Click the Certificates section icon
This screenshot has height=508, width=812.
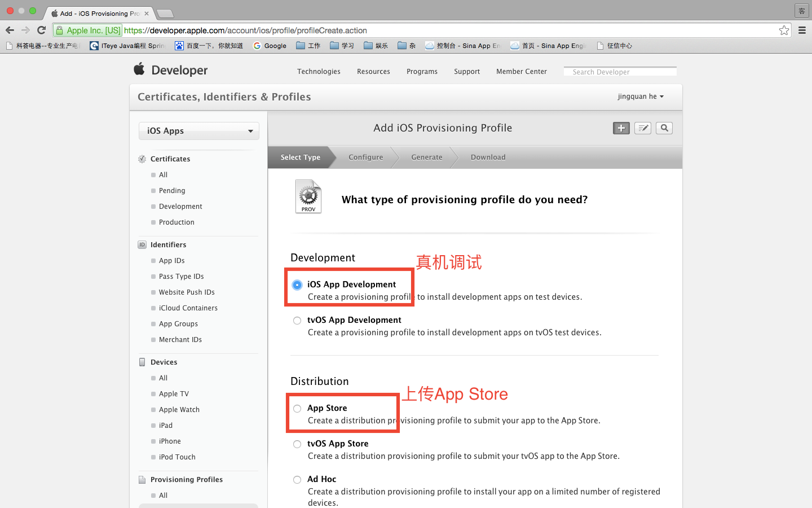pyautogui.click(x=142, y=159)
